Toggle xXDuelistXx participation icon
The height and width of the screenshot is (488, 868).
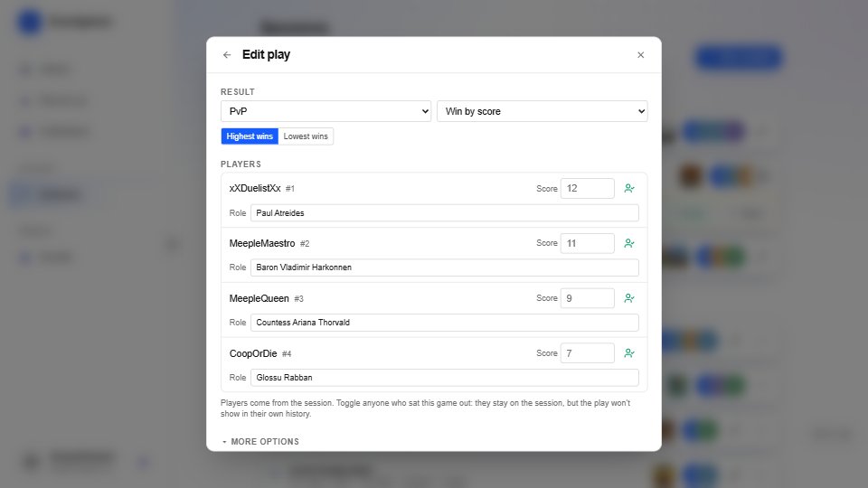click(629, 189)
